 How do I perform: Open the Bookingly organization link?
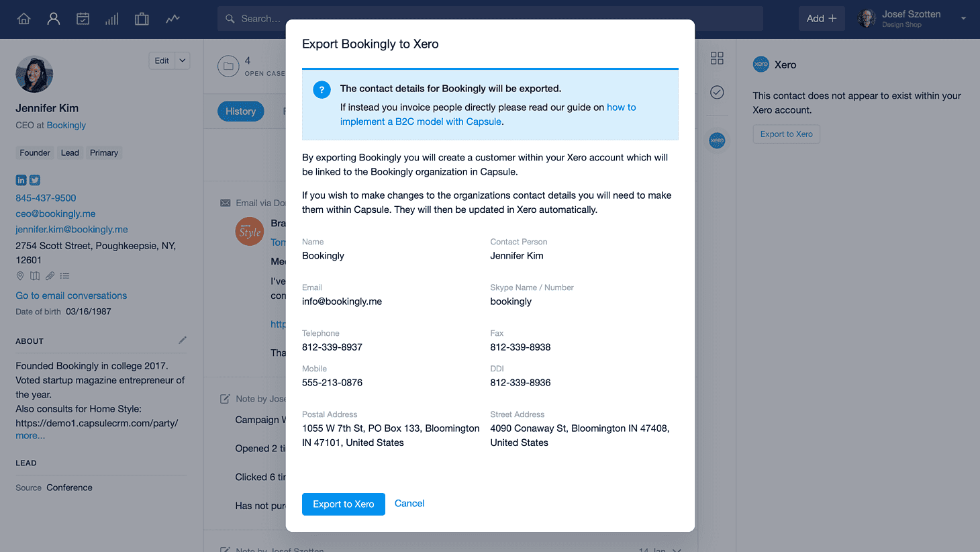[66, 126]
